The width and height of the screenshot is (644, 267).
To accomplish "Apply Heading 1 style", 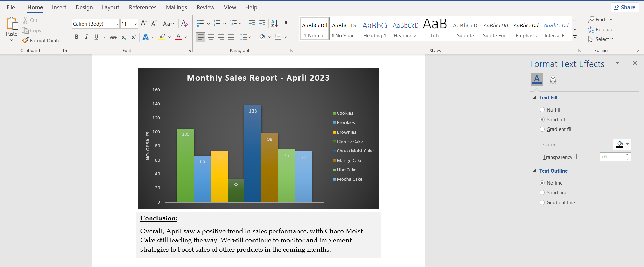I will click(x=375, y=29).
